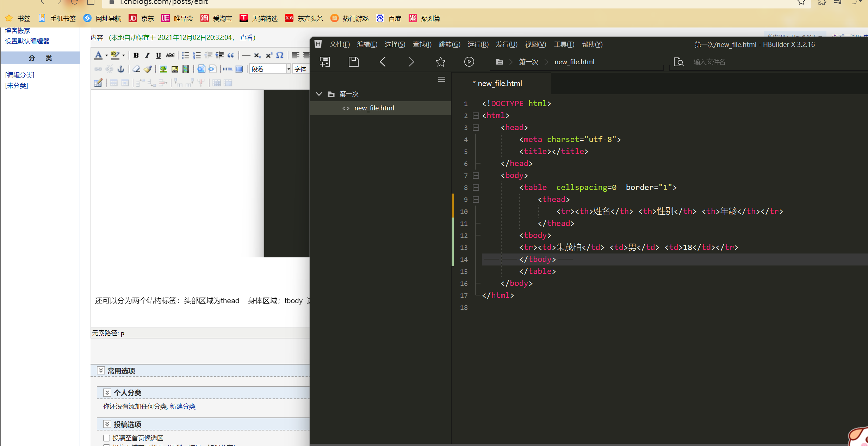This screenshot has width=868, height=446.
Task: Click the HTML source edit button
Action: (228, 69)
